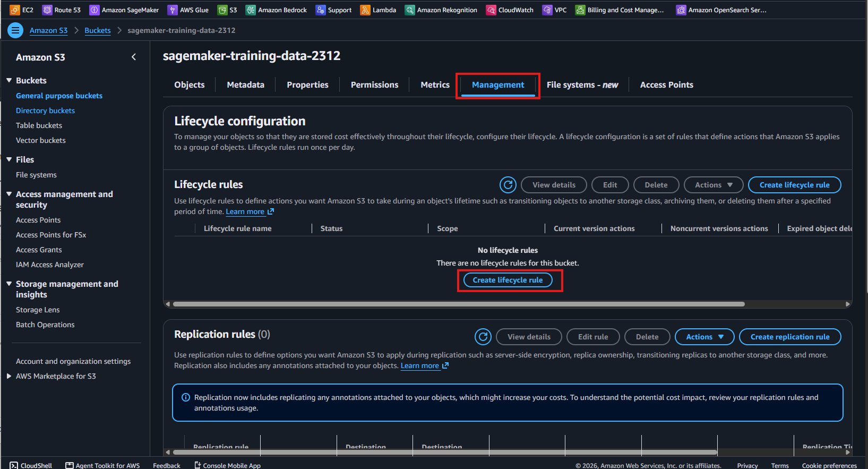Open Amazon SageMaker from favorites bar
Screen dimensions: 868x469
tap(124, 10)
